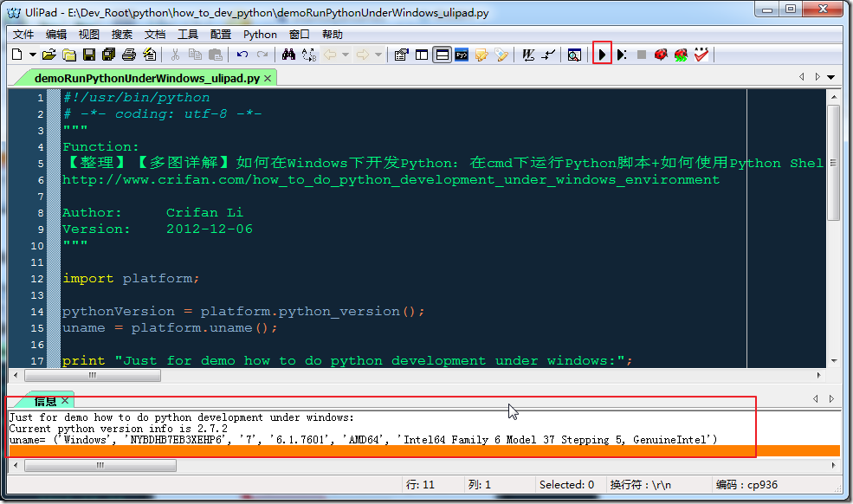Navigate back with the left arrow icon

330,55
